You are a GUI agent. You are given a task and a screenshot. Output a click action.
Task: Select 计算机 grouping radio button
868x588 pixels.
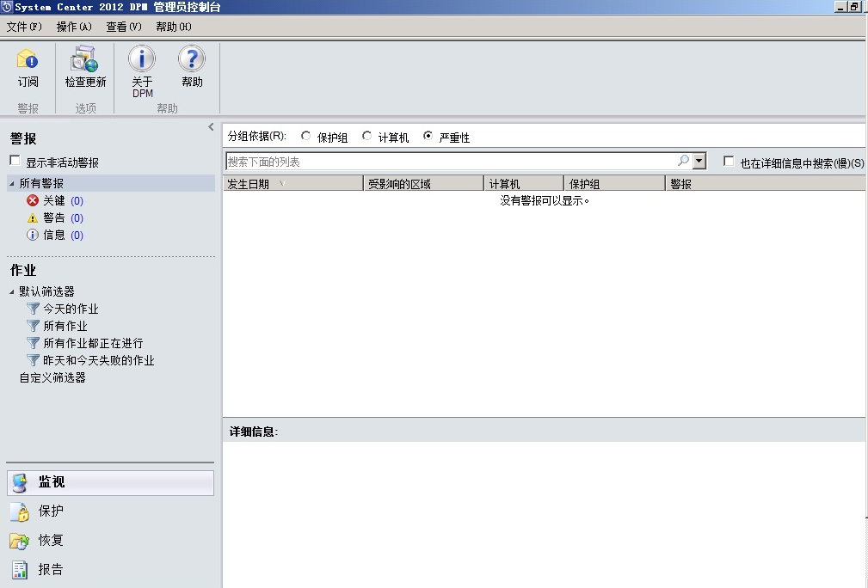[x=366, y=136]
